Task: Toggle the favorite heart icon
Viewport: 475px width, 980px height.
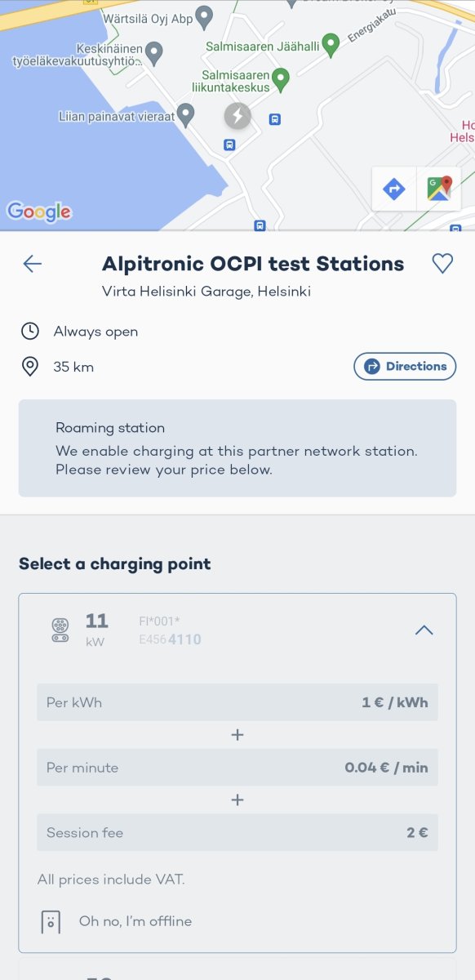Action: coord(442,263)
